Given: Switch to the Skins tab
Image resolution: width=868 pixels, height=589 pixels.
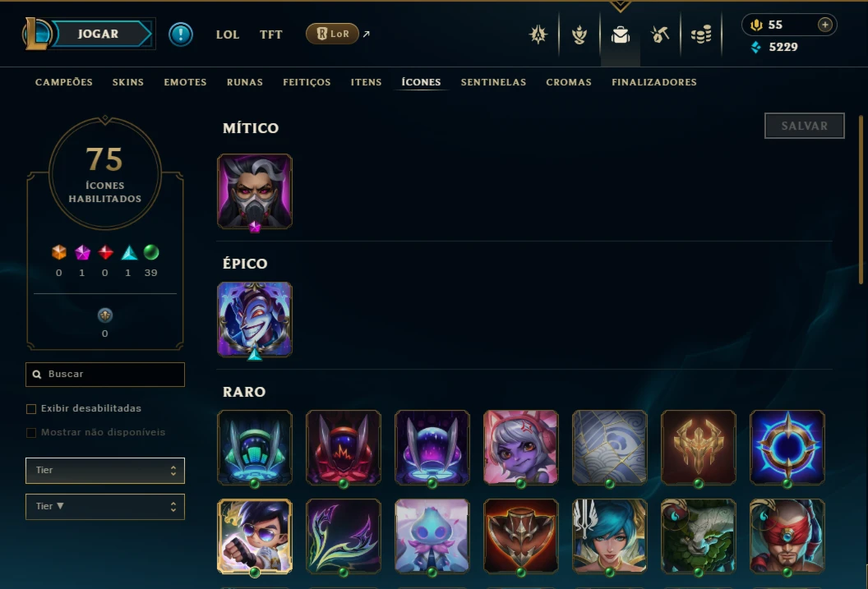Looking at the screenshot, I should click(128, 82).
